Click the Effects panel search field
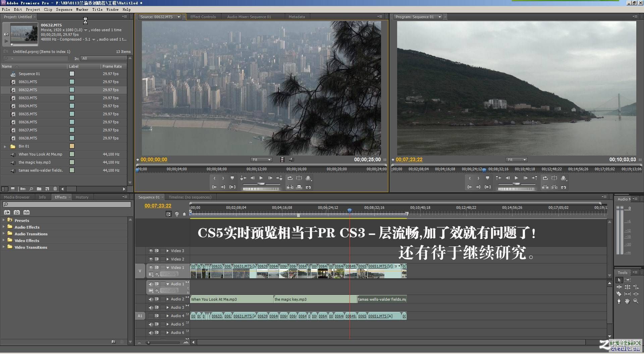 click(67, 204)
